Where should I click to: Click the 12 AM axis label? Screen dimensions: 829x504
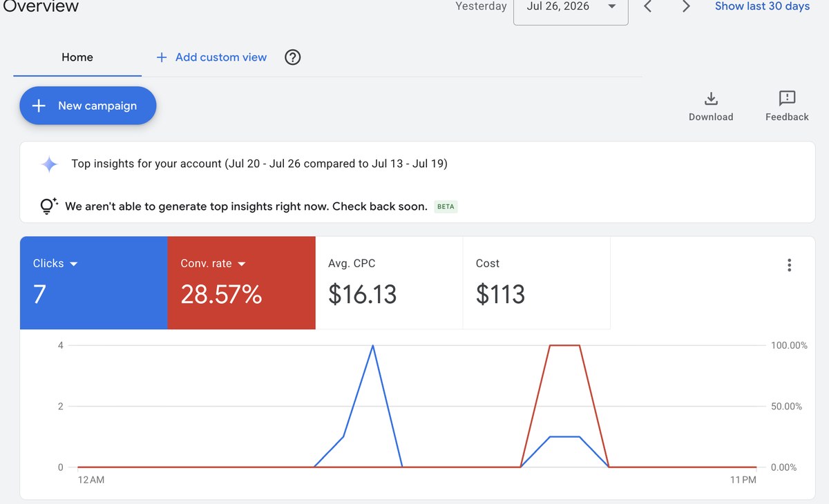point(91,480)
